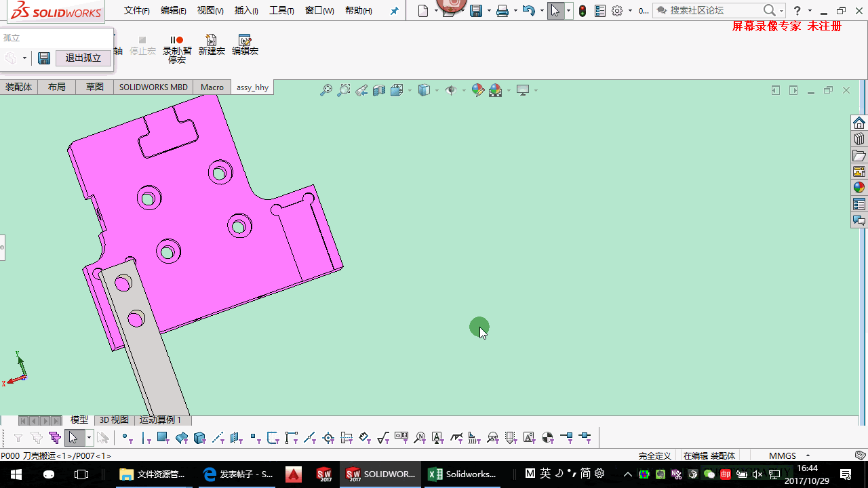
Task: Toggle Selection Filter funnel on toolbar
Action: [18, 438]
